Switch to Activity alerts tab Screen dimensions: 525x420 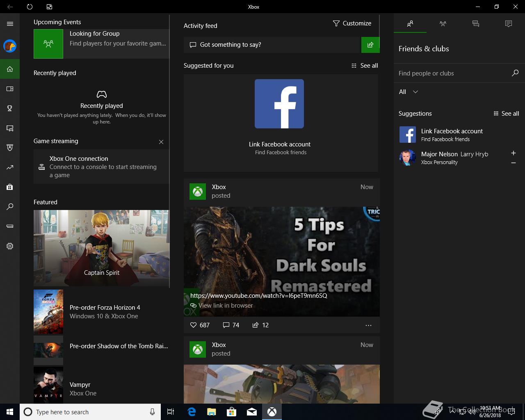point(509,24)
